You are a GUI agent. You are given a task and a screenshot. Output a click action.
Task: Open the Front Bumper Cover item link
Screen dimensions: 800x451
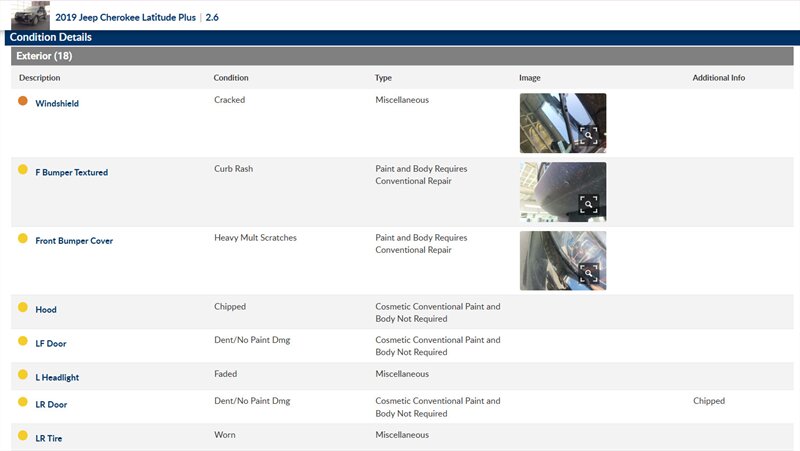74,241
